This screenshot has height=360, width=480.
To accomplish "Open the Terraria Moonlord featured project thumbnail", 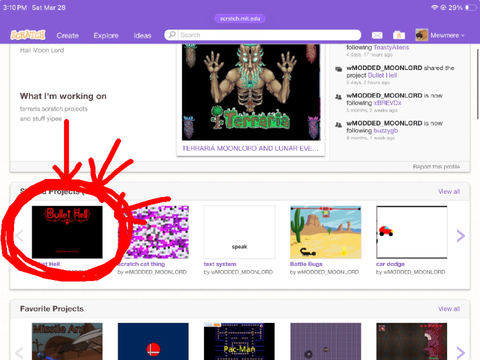I will click(x=251, y=92).
